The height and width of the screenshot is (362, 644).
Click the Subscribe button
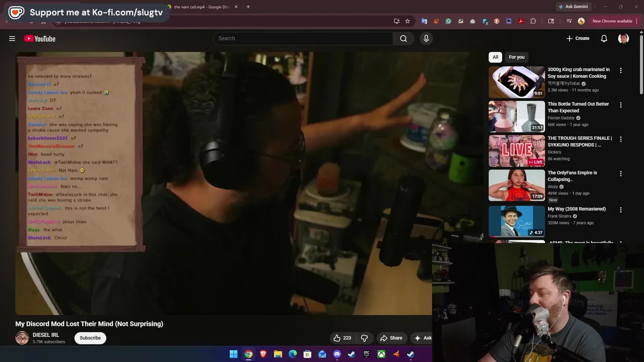click(90, 338)
